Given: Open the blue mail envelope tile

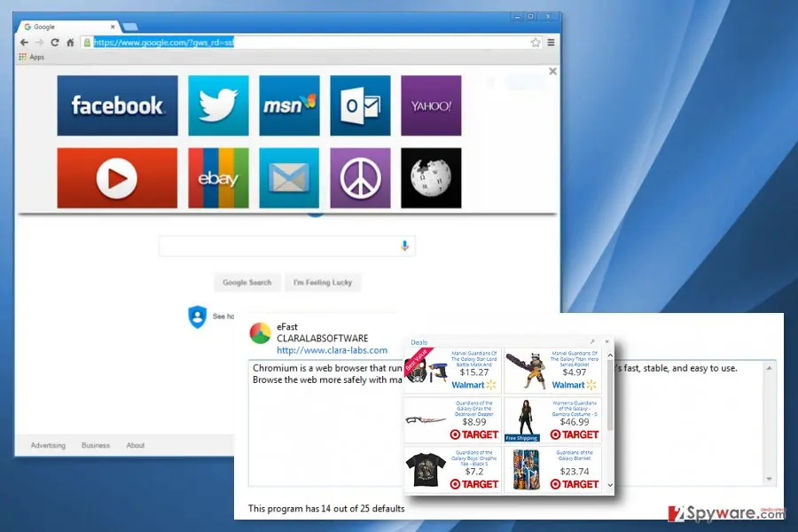Looking at the screenshot, I should tap(289, 178).
